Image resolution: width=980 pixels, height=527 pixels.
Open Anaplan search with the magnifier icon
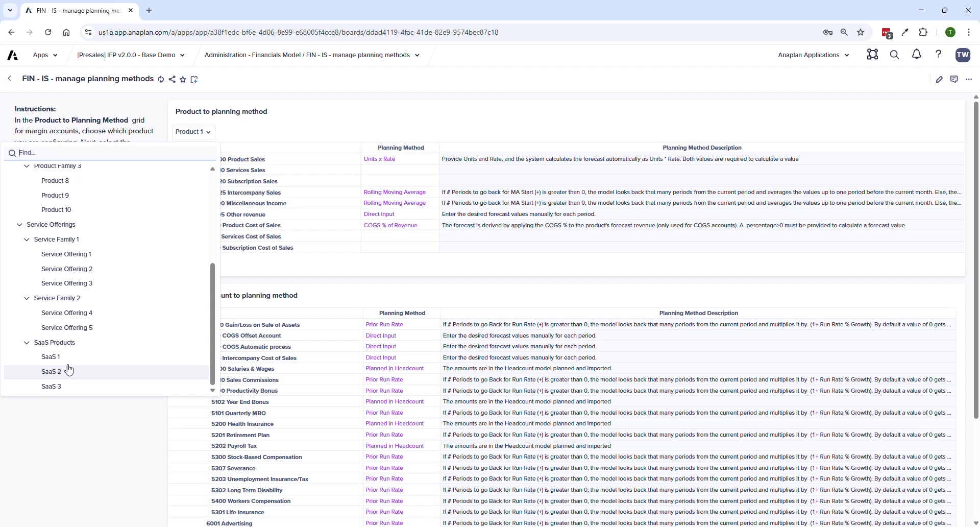coord(895,55)
